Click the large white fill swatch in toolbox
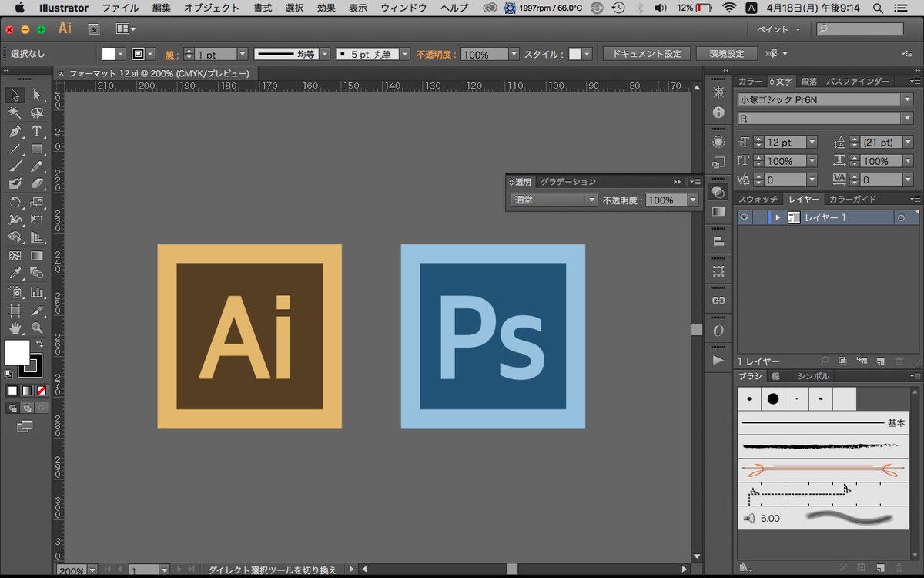Viewport: 924px width, 578px height. pos(17,352)
